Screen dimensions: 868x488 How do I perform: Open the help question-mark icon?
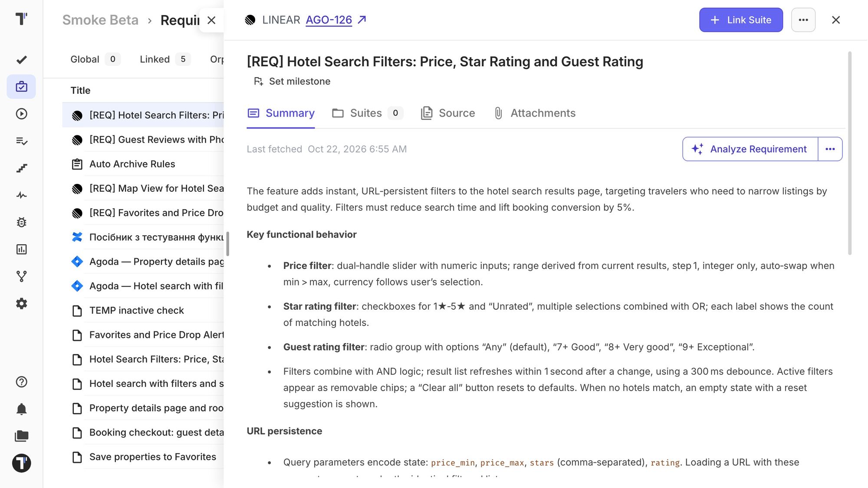click(x=21, y=382)
